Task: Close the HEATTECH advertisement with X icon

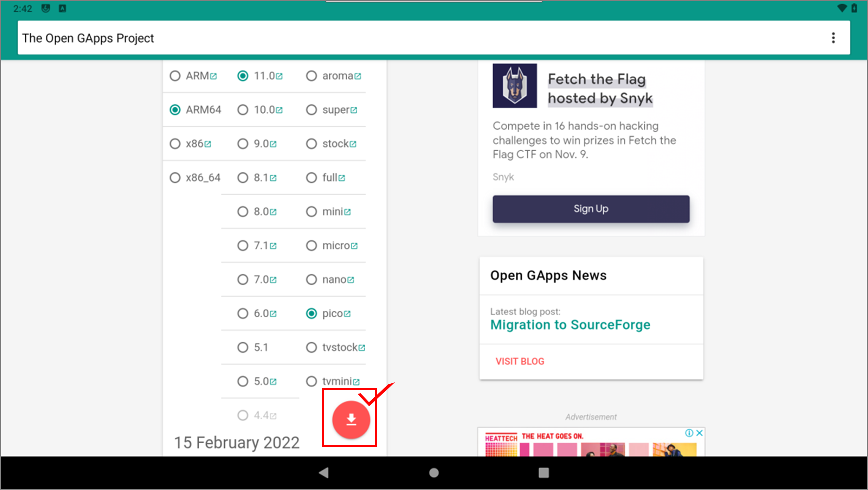Action: [x=699, y=433]
